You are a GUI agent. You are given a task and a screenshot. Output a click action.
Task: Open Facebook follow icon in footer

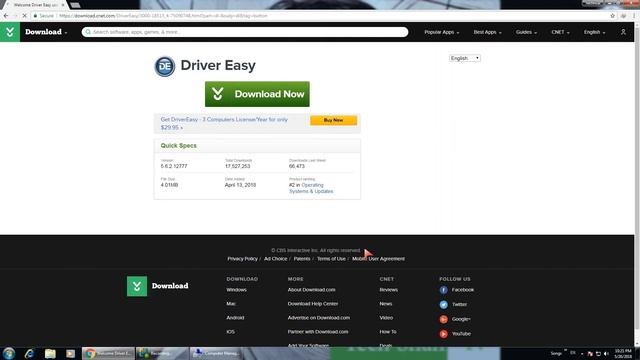click(443, 290)
